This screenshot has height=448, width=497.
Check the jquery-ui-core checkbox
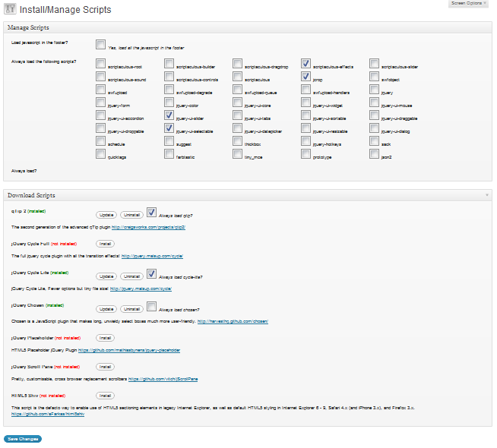pyautogui.click(x=237, y=103)
